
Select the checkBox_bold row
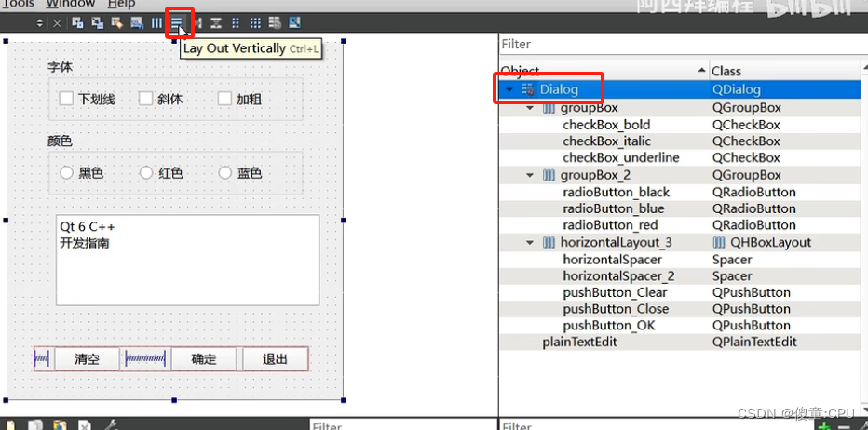tap(681, 125)
